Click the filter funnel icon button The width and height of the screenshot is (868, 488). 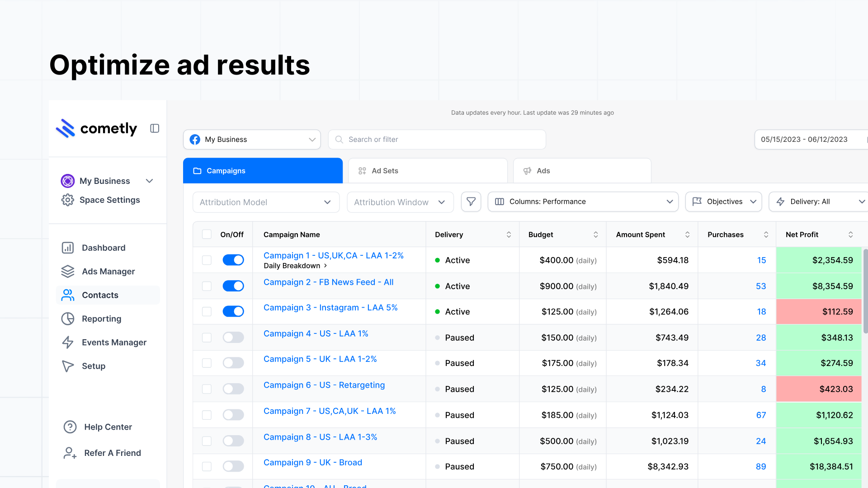471,202
